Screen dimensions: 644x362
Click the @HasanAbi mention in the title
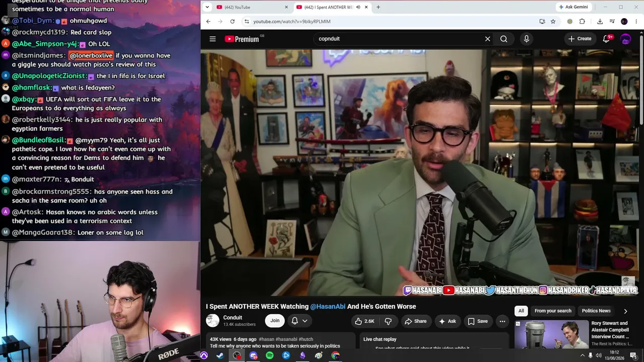coord(328,307)
